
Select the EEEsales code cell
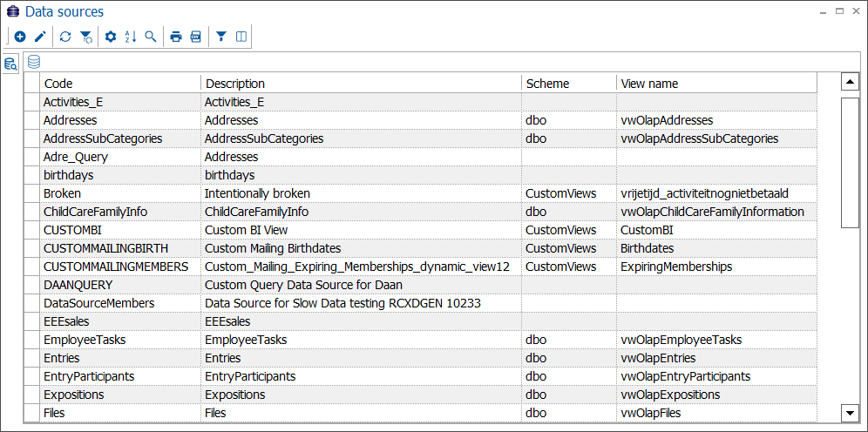(x=120, y=321)
